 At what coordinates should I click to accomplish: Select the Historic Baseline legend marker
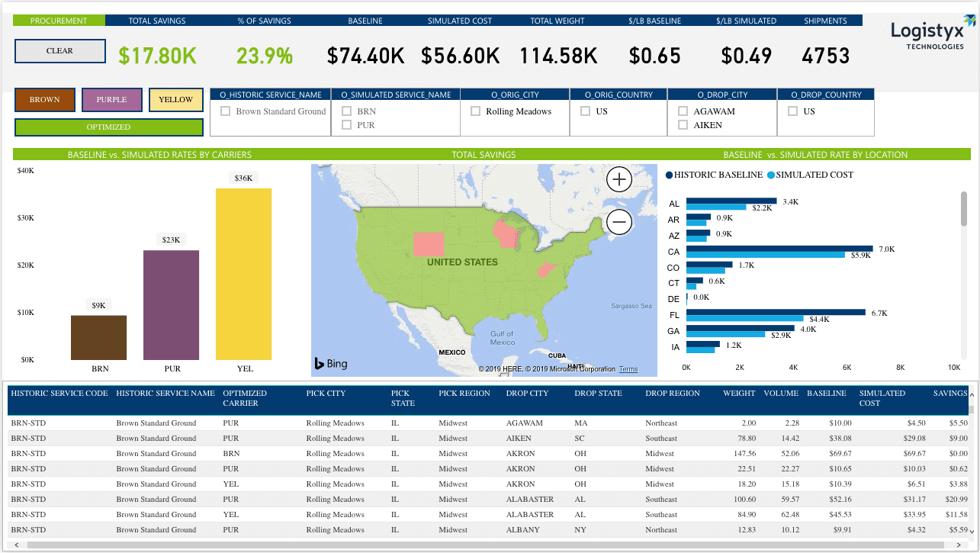[x=669, y=175]
